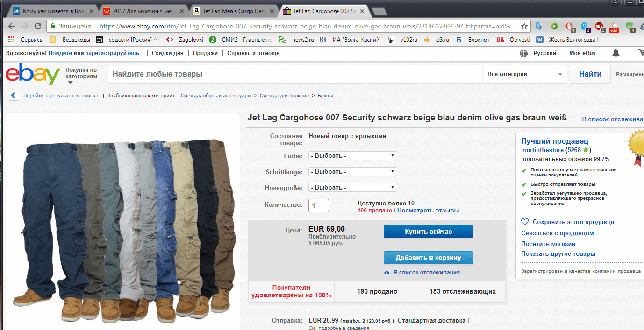Viewport: 644px width, 330px height.
Task: Bookmark this page with the star icon
Action: (x=524, y=26)
